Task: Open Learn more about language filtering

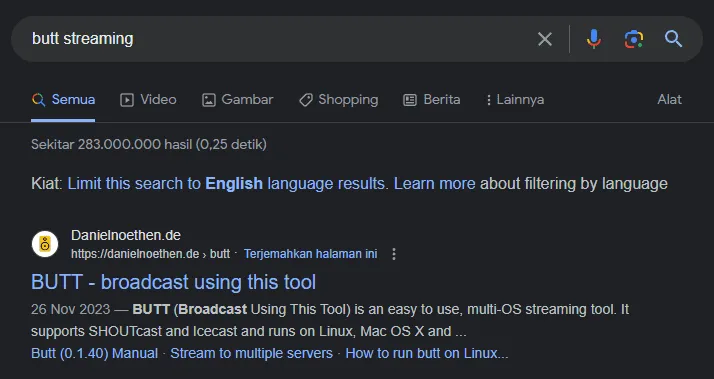Action: point(434,184)
